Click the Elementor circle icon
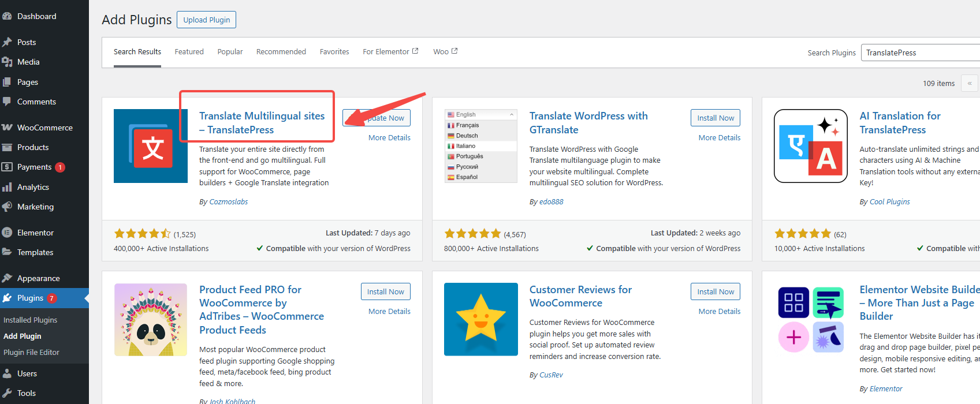 click(7, 233)
